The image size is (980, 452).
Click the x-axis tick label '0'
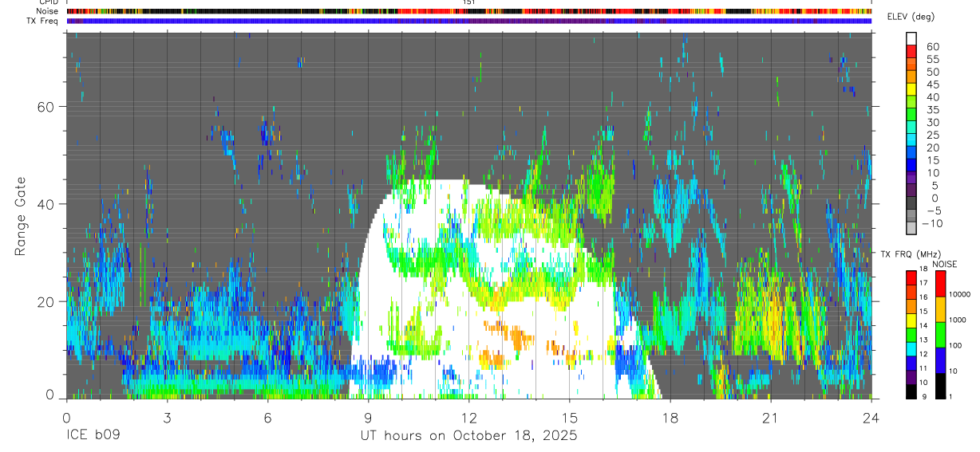pyautogui.click(x=66, y=417)
